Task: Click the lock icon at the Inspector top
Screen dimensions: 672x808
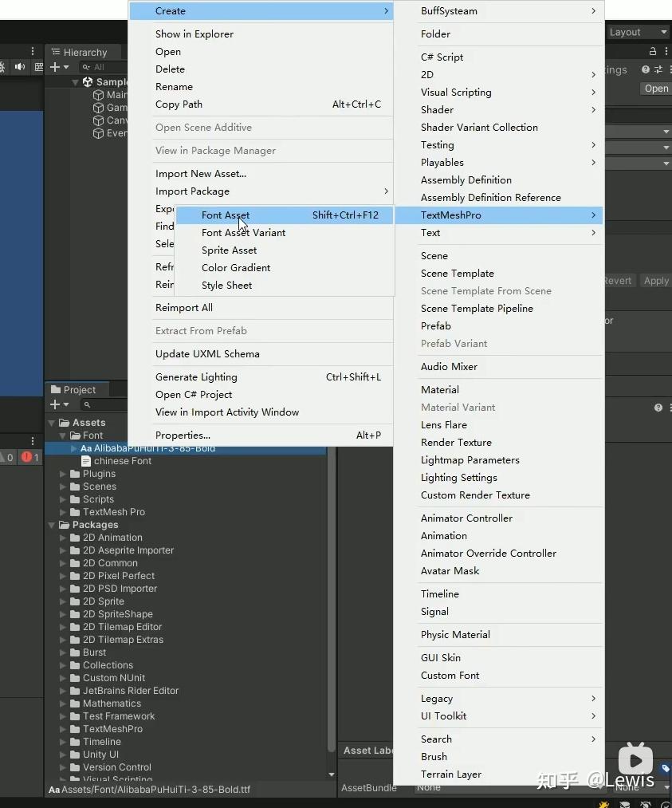Action: click(x=653, y=51)
